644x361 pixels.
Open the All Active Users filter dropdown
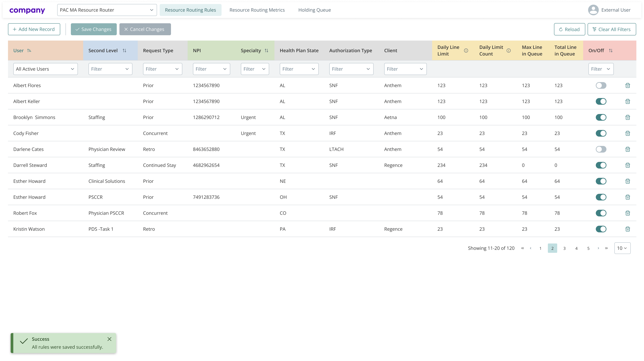pyautogui.click(x=45, y=69)
